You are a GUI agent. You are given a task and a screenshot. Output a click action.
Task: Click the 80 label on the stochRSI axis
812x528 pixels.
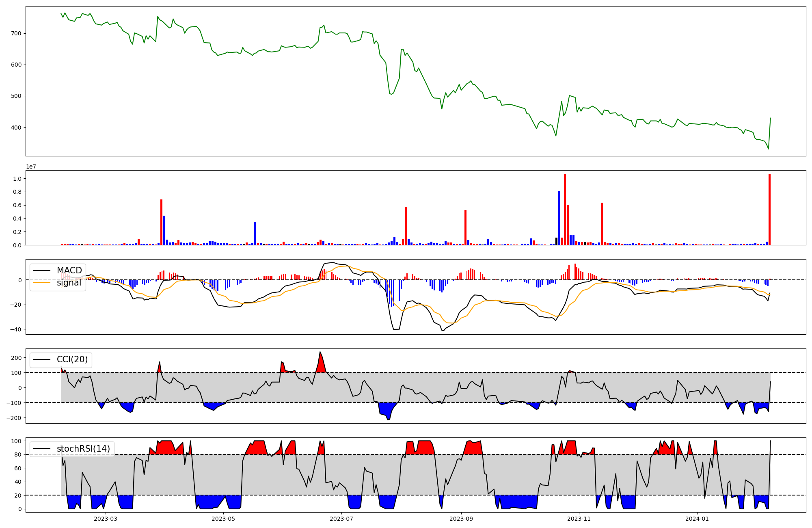(18, 454)
